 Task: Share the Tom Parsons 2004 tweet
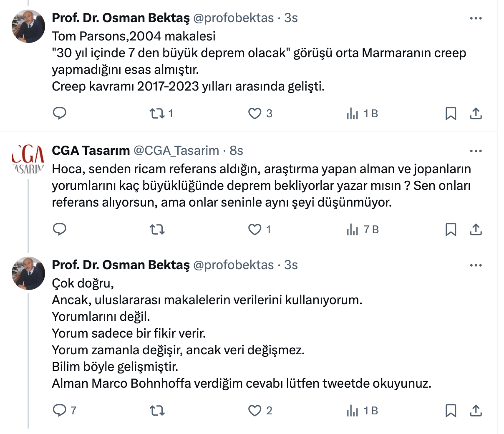click(x=476, y=113)
